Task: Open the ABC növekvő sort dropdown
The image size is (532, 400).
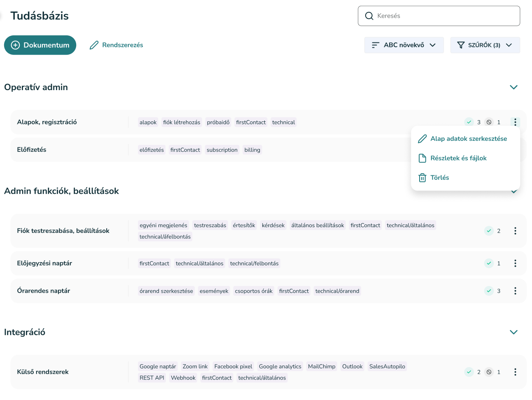Action: [404, 45]
